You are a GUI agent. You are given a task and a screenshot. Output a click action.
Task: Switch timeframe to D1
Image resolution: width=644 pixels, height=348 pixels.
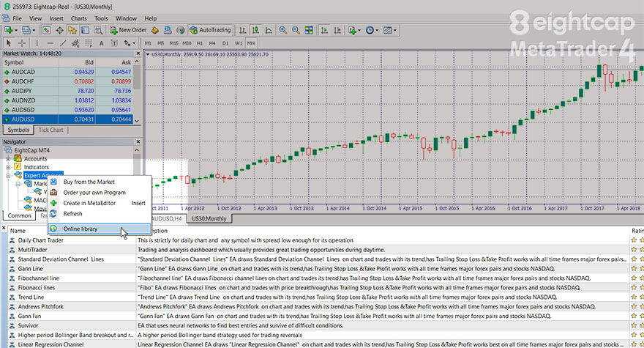pos(225,42)
